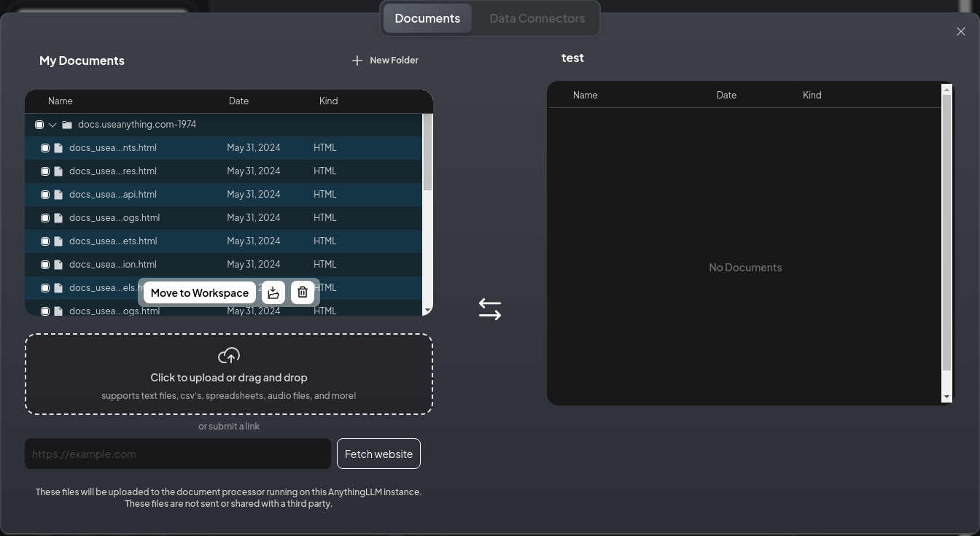This screenshot has width=980, height=536.
Task: Click file icon of docs_usea...nts.html
Action: (x=58, y=148)
